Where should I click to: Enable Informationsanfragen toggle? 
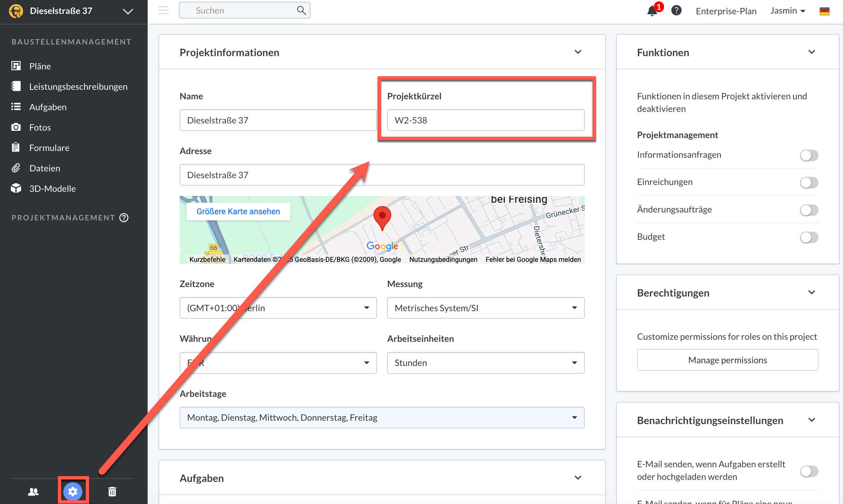(809, 155)
